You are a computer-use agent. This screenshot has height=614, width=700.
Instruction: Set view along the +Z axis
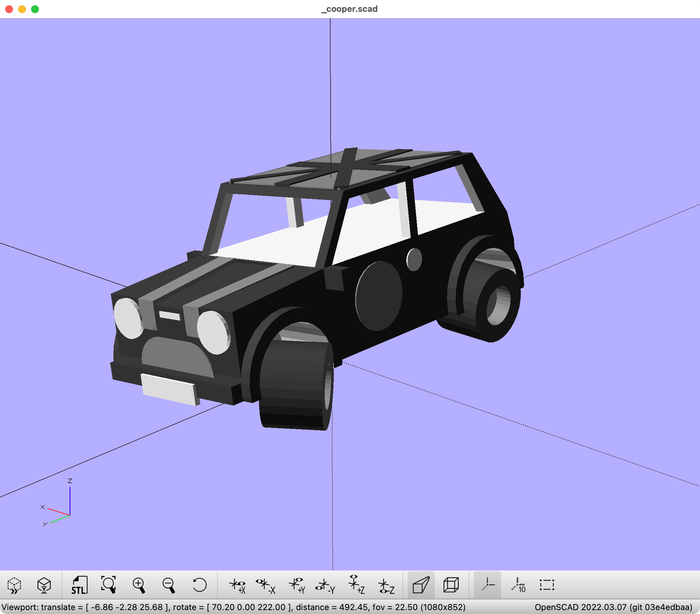[356, 585]
